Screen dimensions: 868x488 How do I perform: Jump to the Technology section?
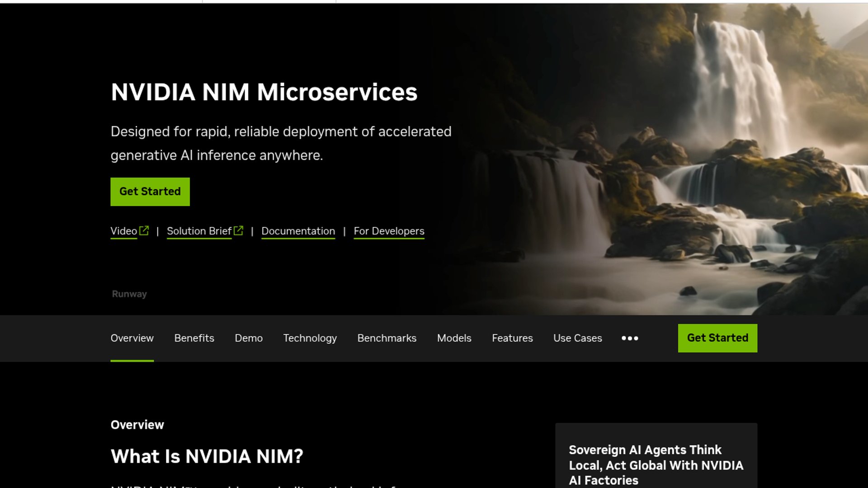pyautogui.click(x=310, y=338)
